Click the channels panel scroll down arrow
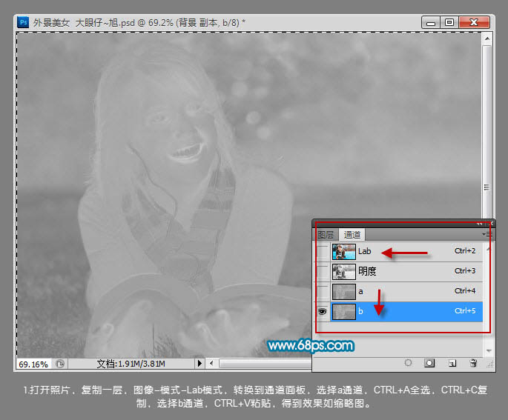The width and height of the screenshot is (508, 420). [489, 351]
